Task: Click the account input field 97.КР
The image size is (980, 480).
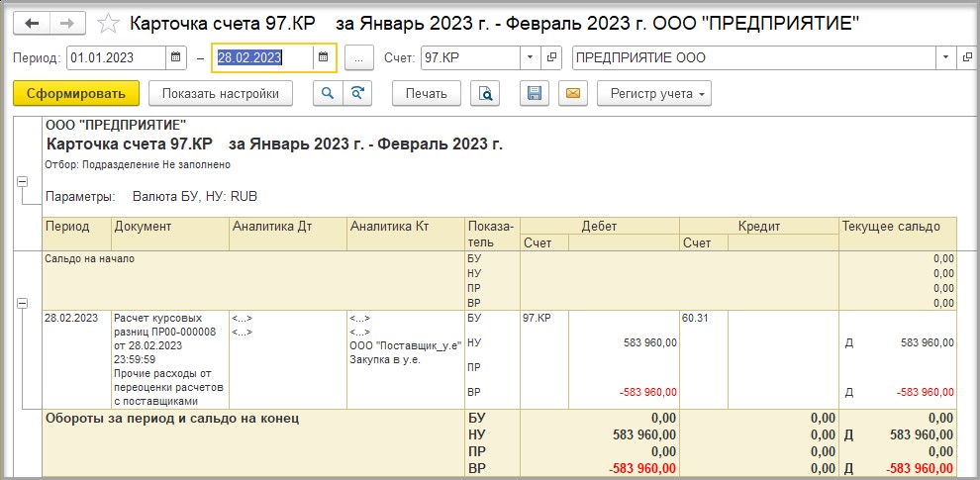Action: (470, 57)
